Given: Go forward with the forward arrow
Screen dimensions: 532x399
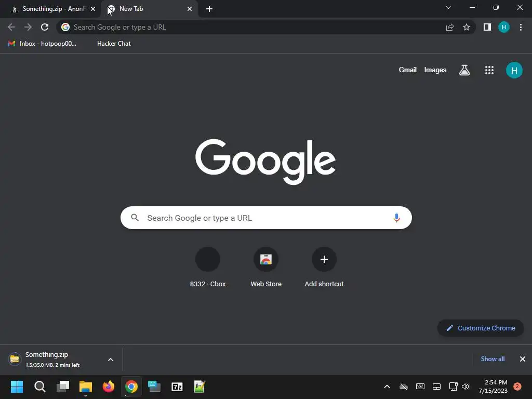Looking at the screenshot, I should click(x=28, y=27).
